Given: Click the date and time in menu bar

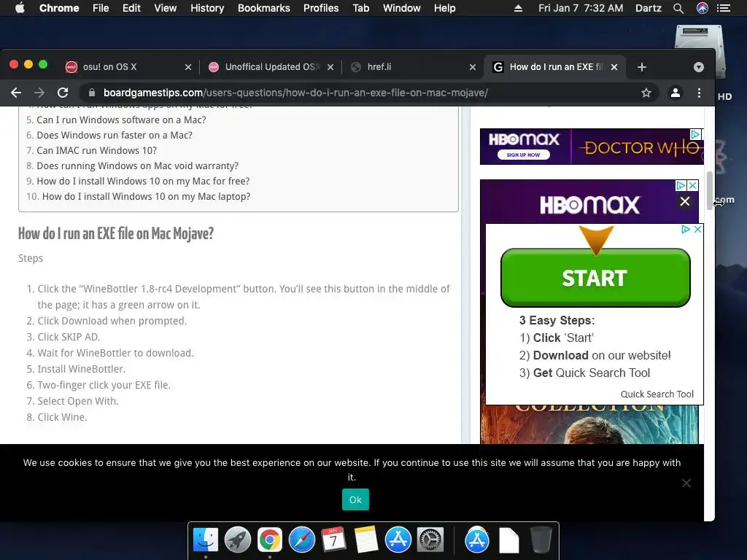Looking at the screenshot, I should click(581, 8).
